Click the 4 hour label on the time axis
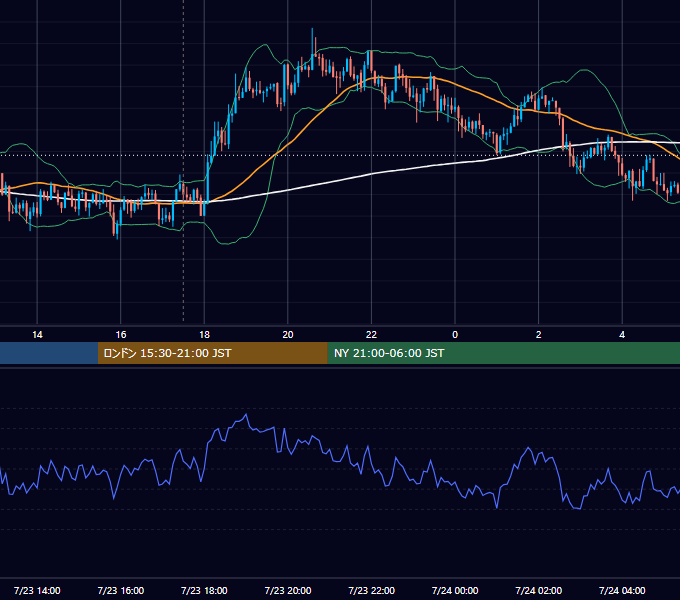This screenshot has width=680, height=600. [x=622, y=335]
